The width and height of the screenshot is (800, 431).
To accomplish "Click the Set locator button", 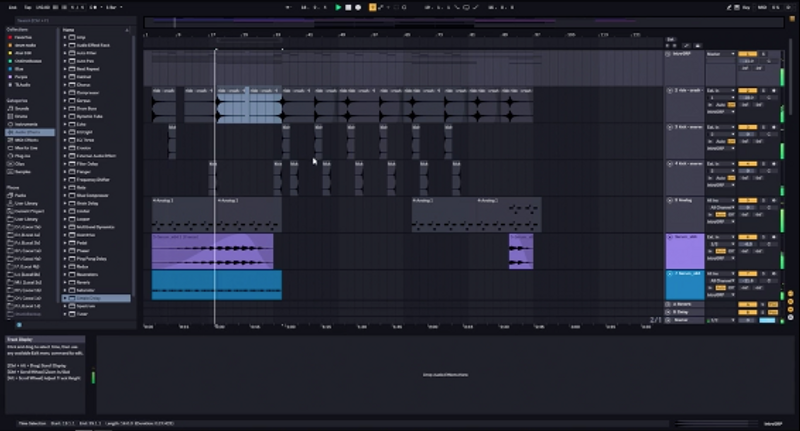I will pos(670,39).
